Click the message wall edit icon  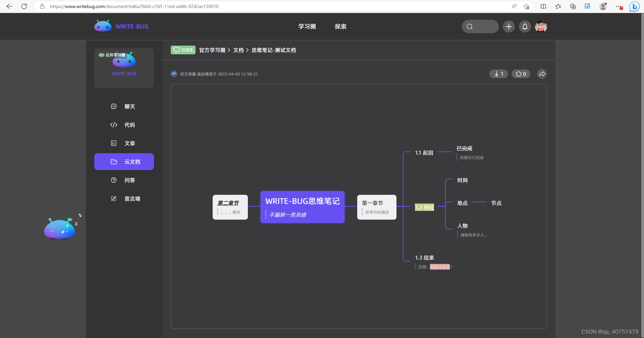pyautogui.click(x=114, y=199)
